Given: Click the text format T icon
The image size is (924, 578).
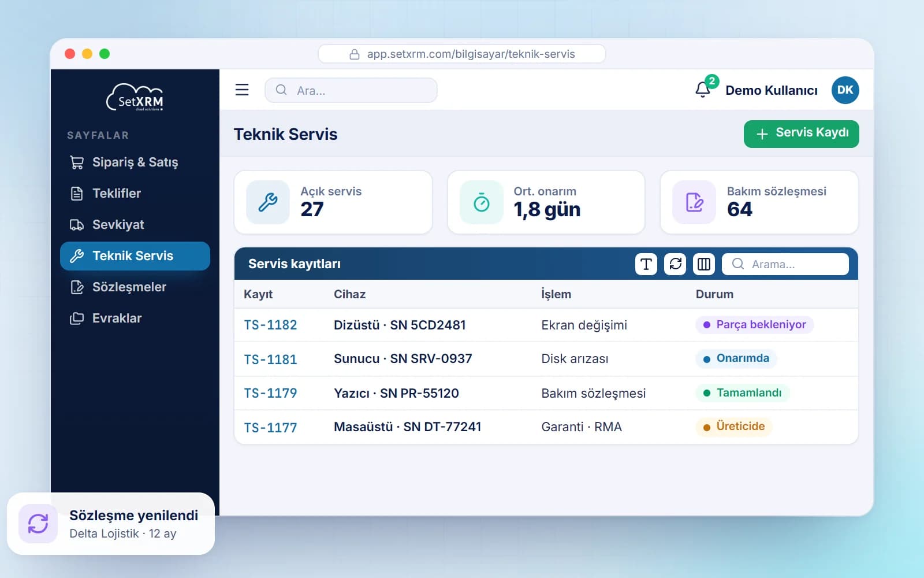Looking at the screenshot, I should [x=646, y=264].
